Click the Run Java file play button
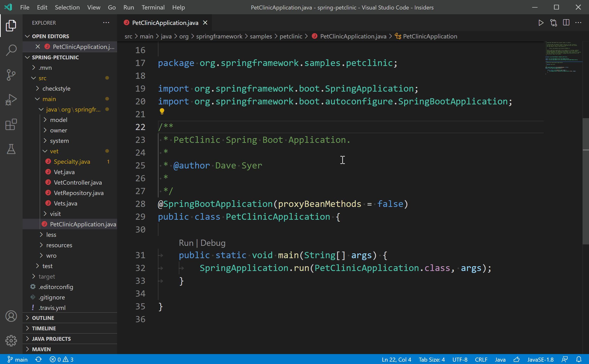The height and width of the screenshot is (364, 589). point(541,23)
